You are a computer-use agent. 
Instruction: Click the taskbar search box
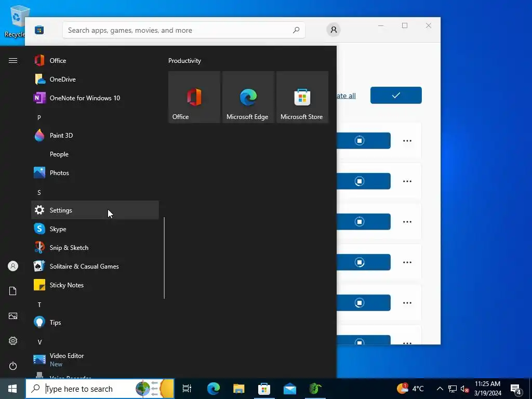pyautogui.click(x=100, y=389)
